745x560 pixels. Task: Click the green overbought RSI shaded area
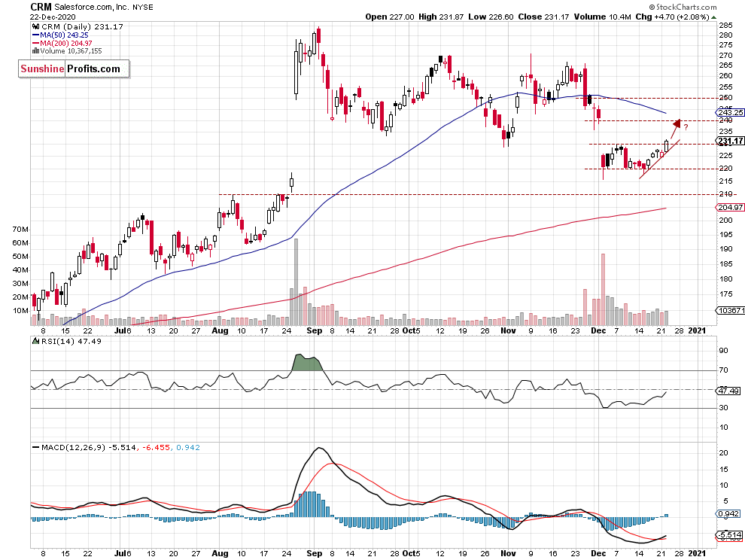[308, 364]
